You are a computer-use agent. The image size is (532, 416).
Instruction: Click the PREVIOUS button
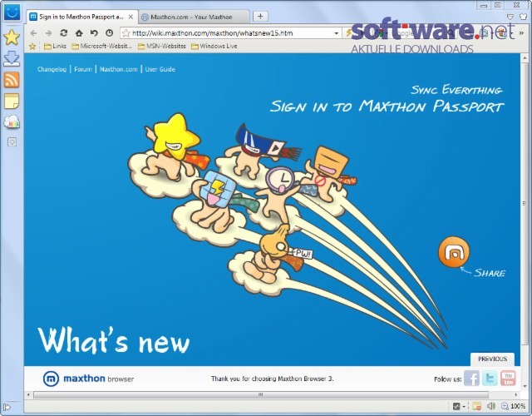492,359
